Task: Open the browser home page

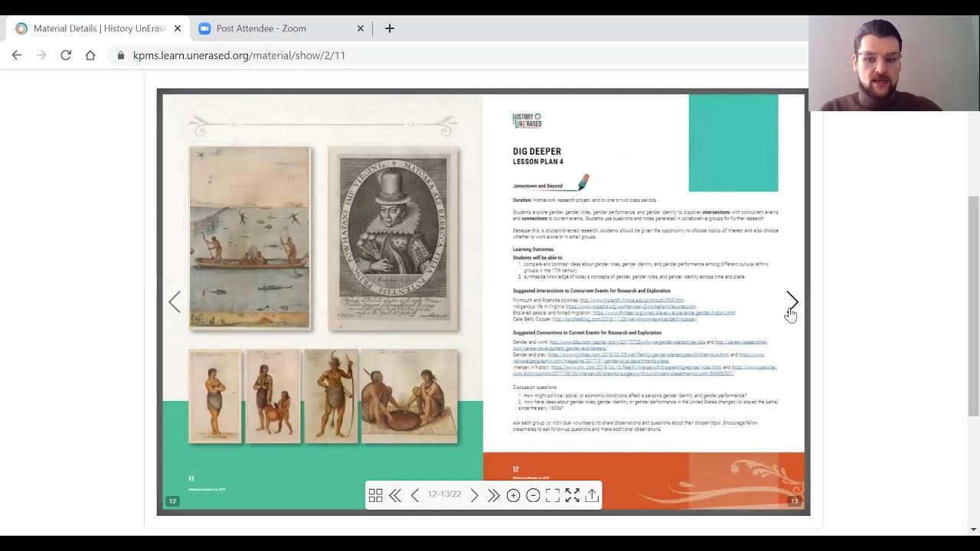Action: coord(90,55)
